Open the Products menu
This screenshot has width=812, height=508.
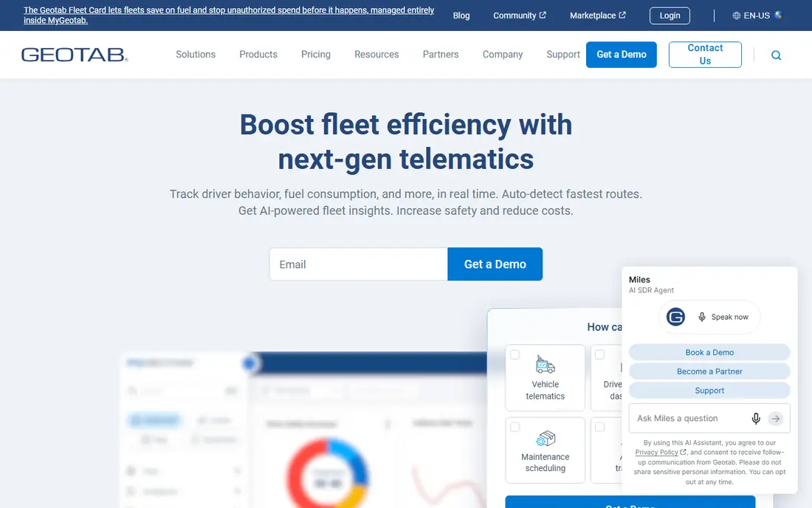(258, 55)
